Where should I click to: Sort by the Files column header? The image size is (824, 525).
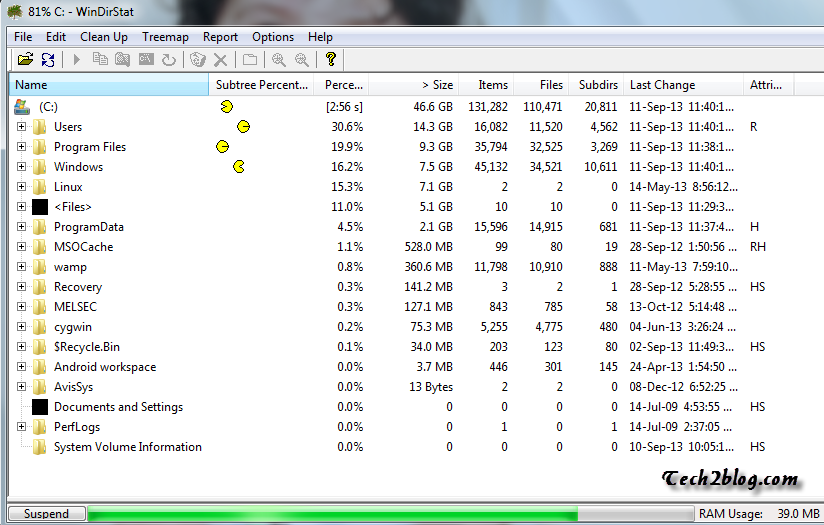pos(542,85)
